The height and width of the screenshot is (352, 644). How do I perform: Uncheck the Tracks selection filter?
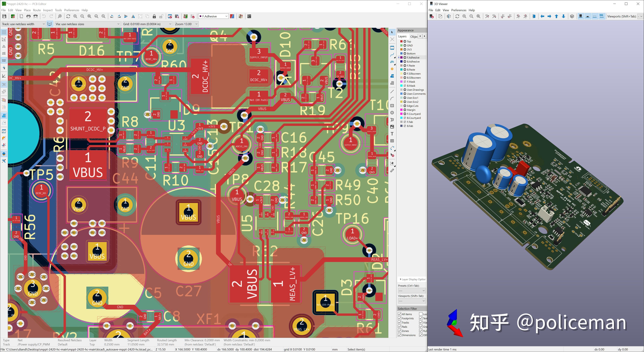(x=399, y=322)
